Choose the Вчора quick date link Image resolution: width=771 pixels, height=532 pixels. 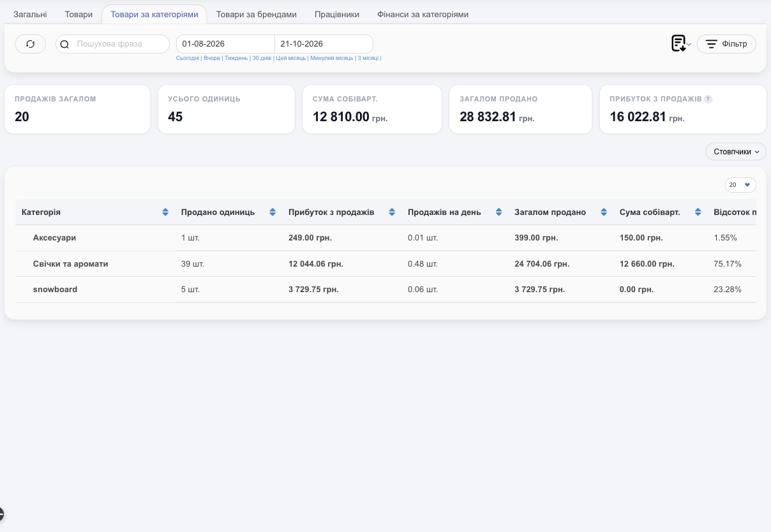pos(212,58)
